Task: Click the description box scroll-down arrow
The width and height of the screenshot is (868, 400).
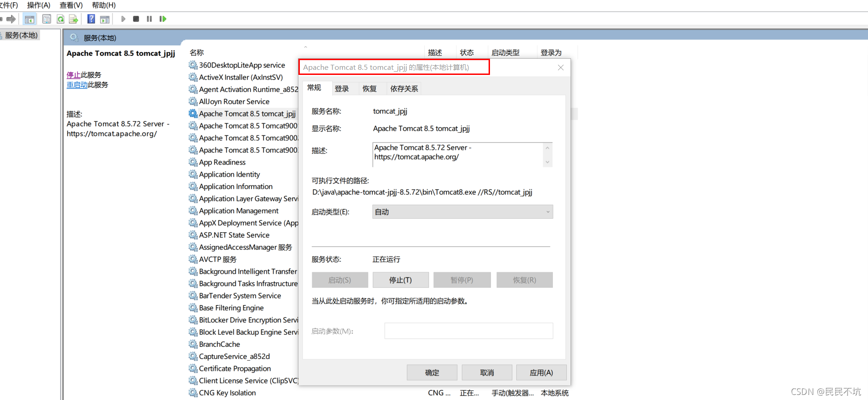Action: 547,162
